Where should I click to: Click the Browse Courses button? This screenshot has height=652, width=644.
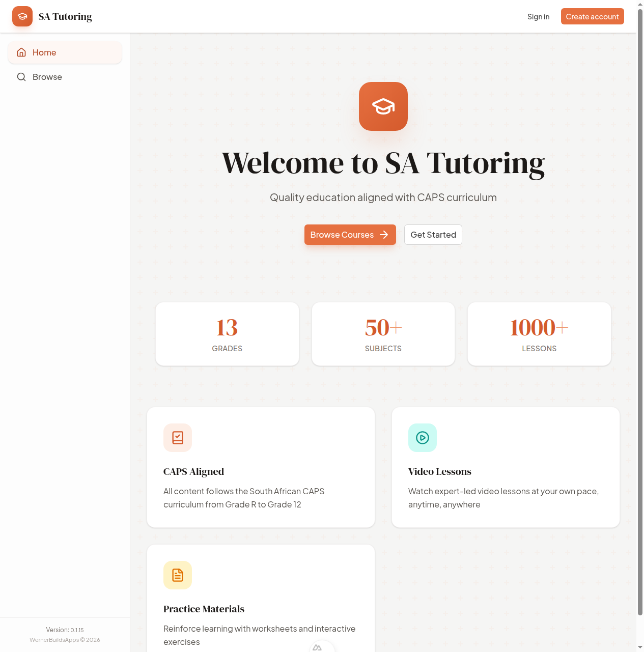tap(350, 235)
